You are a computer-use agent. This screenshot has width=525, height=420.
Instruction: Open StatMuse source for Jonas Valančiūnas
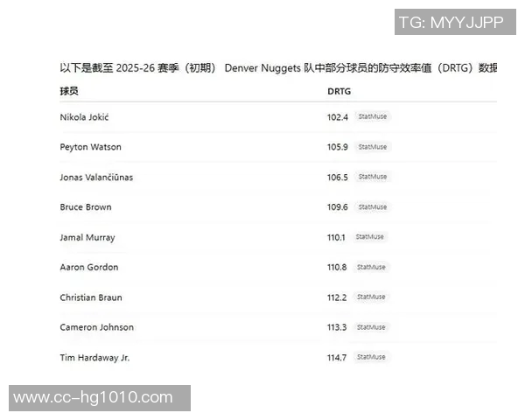tap(372, 177)
